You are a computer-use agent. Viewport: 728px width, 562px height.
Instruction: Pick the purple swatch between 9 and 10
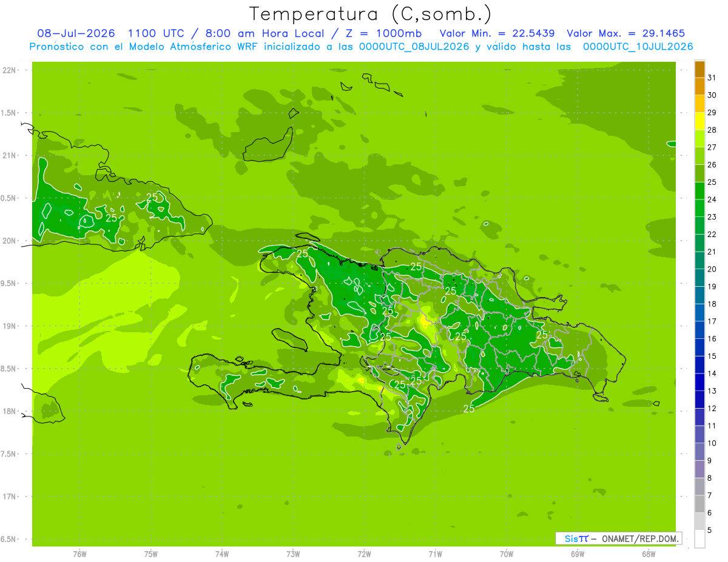point(700,452)
